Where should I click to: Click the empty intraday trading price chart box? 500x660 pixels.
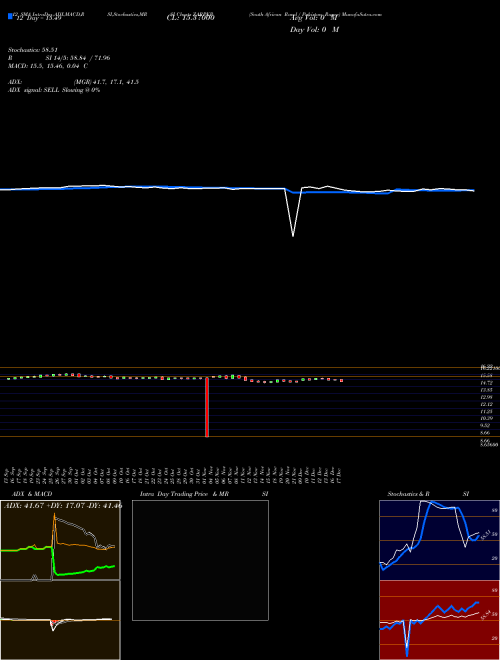click(x=200, y=560)
